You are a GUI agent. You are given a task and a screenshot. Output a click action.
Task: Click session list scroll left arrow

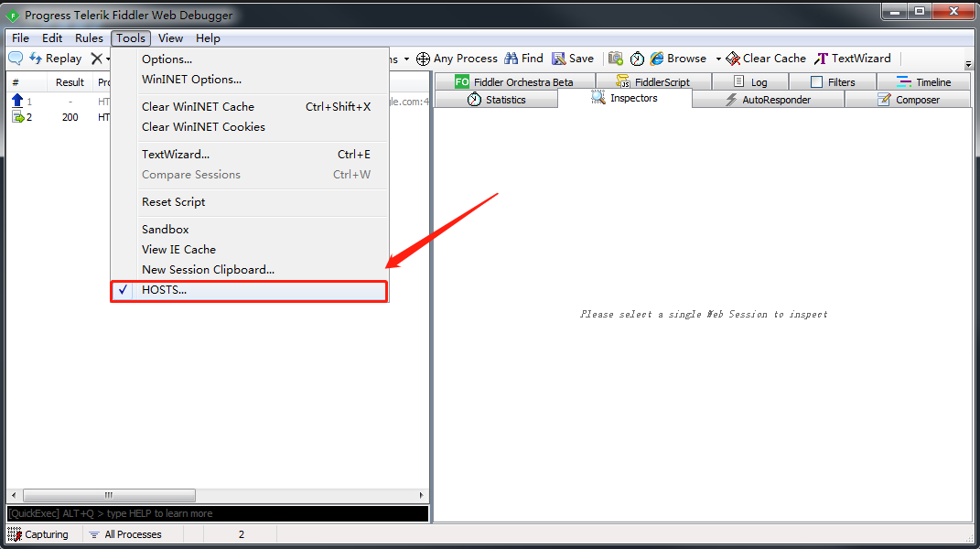click(14, 495)
